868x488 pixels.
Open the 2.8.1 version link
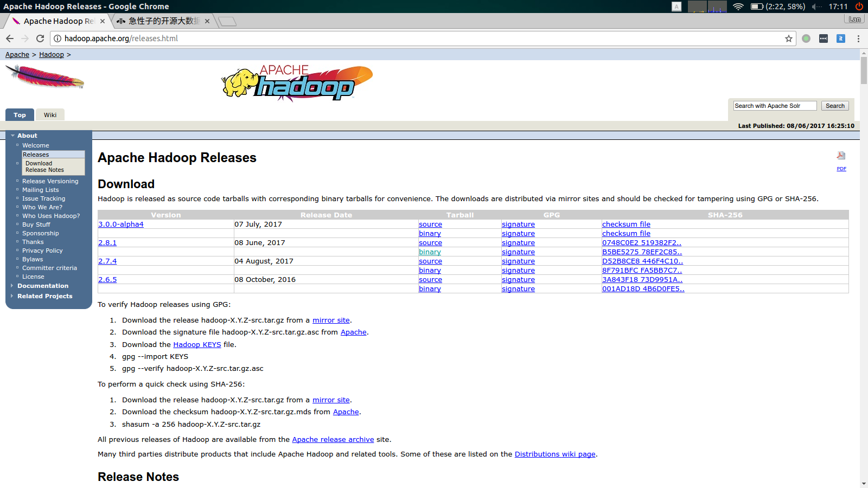pyautogui.click(x=107, y=243)
